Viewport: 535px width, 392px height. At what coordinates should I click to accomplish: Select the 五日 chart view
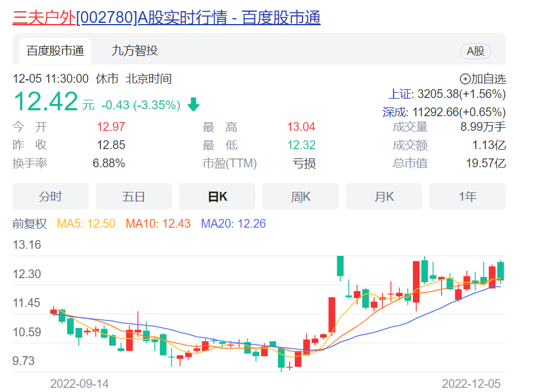point(134,197)
